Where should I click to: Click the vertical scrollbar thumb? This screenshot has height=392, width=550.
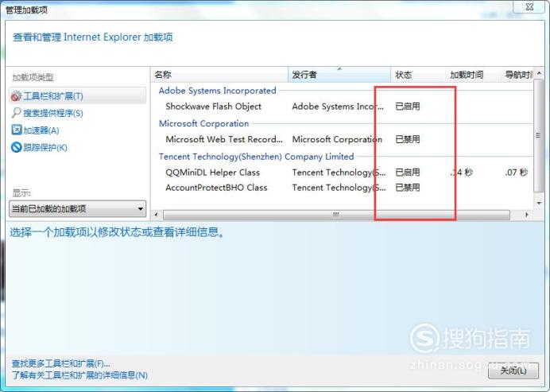coord(538,135)
